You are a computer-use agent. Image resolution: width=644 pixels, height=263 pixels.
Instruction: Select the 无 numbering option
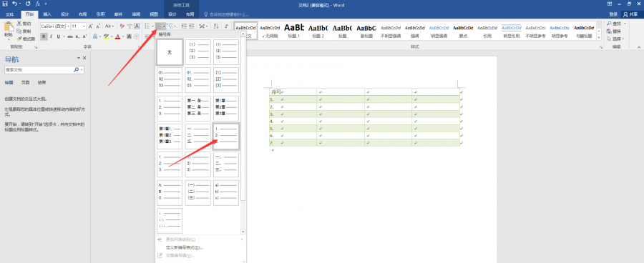(x=170, y=52)
